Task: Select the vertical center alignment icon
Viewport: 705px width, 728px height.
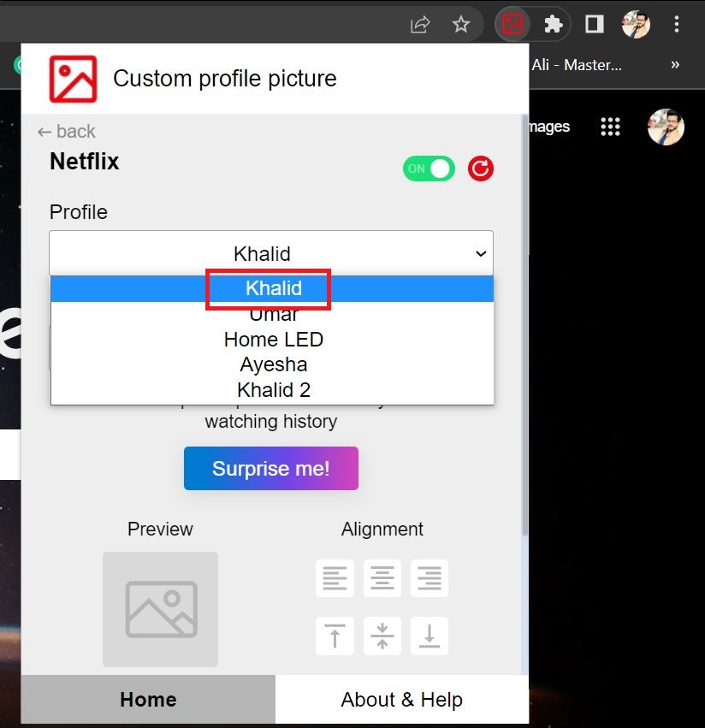Action: [x=382, y=636]
